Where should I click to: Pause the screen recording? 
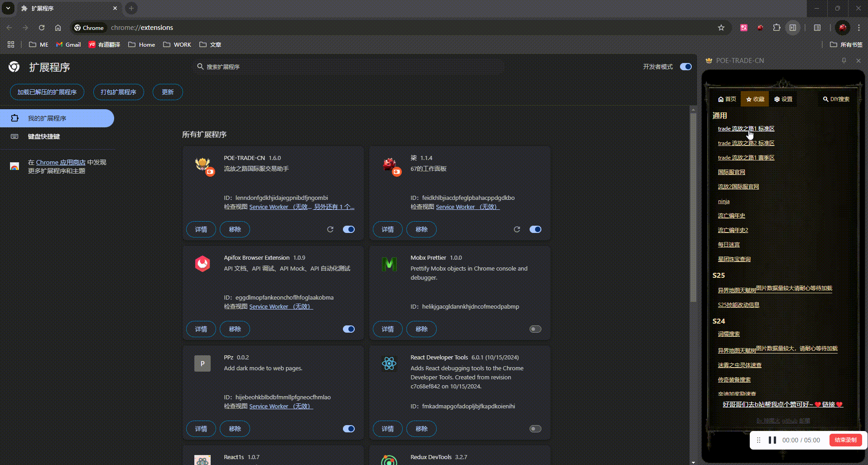tap(772, 440)
